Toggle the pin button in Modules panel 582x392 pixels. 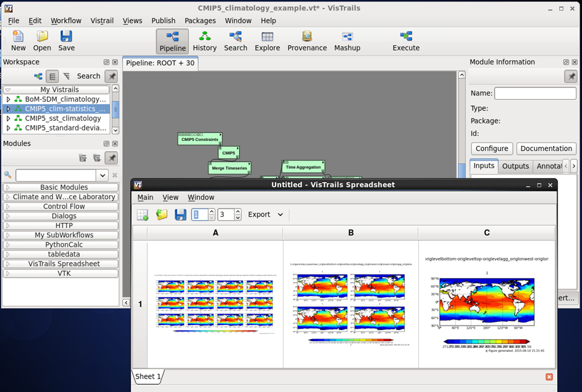[x=111, y=158]
